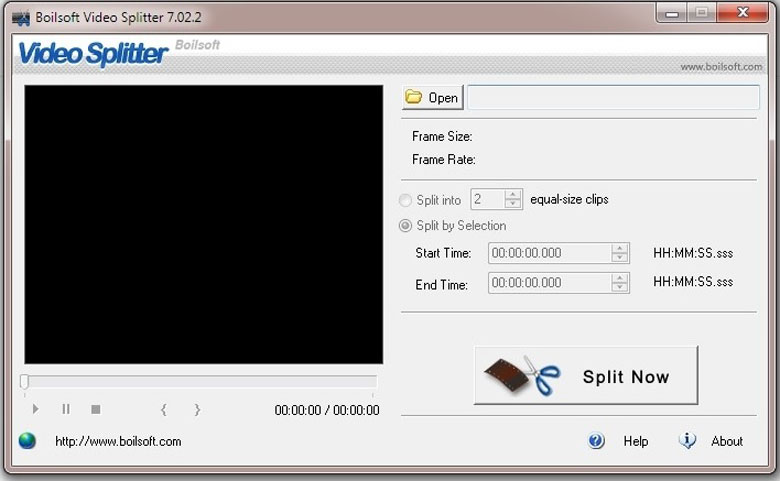
Task: Click the Split Now button
Action: tap(586, 376)
